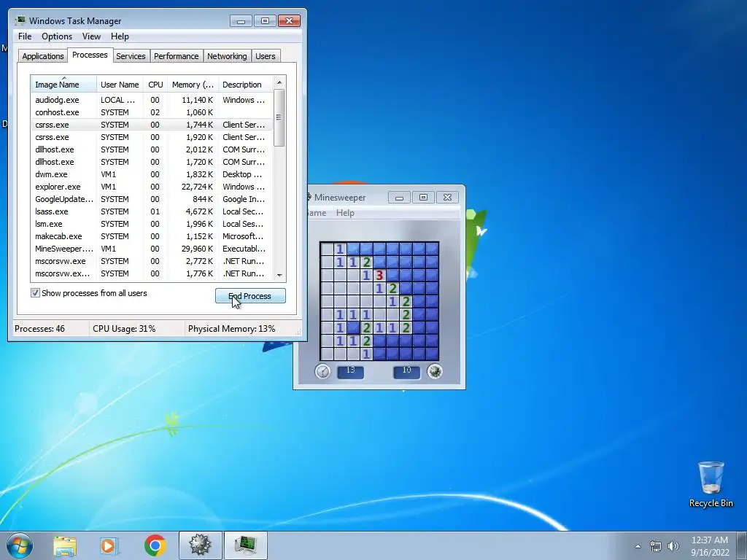Open Windows Explorer from the taskbar
The height and width of the screenshot is (560, 747).
point(65,545)
